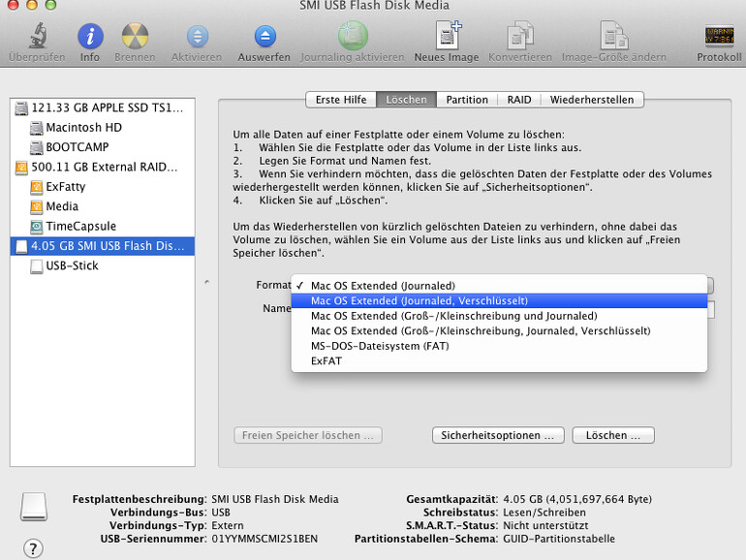Open Sicherheitsoptionen dialog
The image size is (746, 560).
(x=498, y=435)
